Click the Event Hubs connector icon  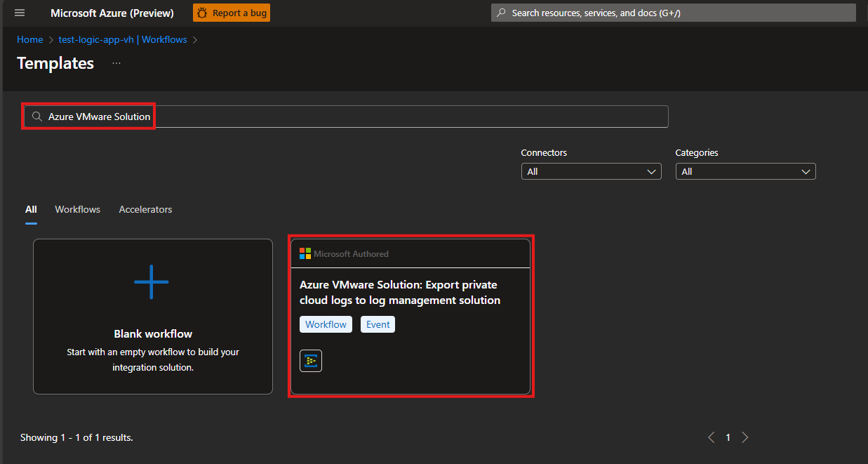311,361
